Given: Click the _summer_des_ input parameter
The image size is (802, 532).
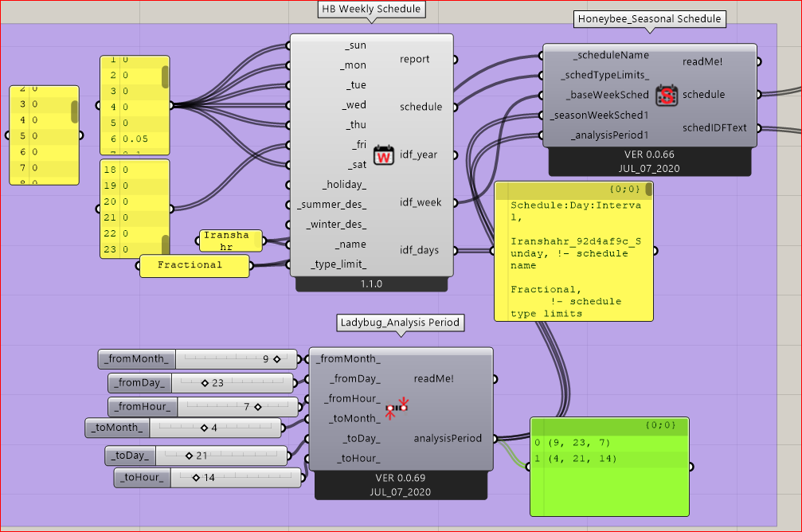Looking at the screenshot, I should tap(332, 205).
